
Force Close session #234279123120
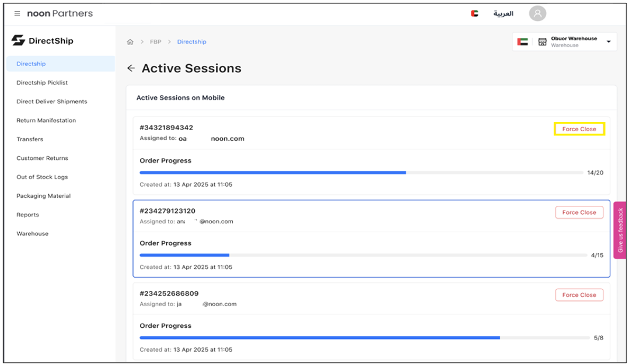pyautogui.click(x=579, y=212)
